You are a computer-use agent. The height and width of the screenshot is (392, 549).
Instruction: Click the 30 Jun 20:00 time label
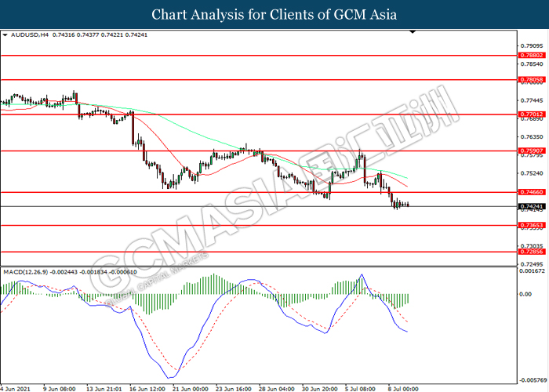coord(320,389)
